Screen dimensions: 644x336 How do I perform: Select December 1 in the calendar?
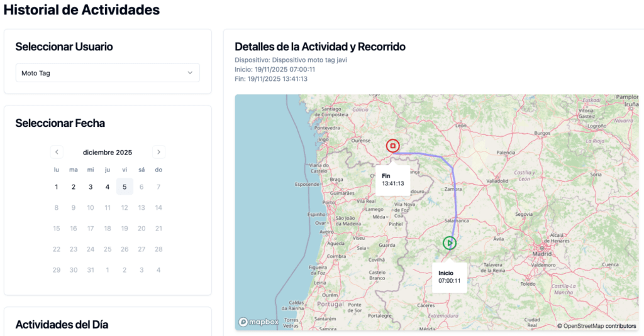[57, 187]
